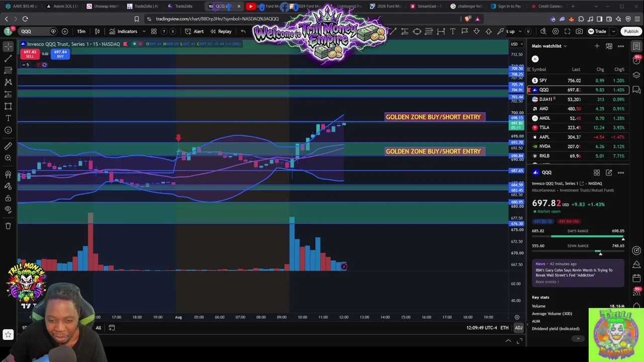This screenshot has height=362, width=644.
Task: Open the candlestick chart style menu
Action: pos(97,31)
